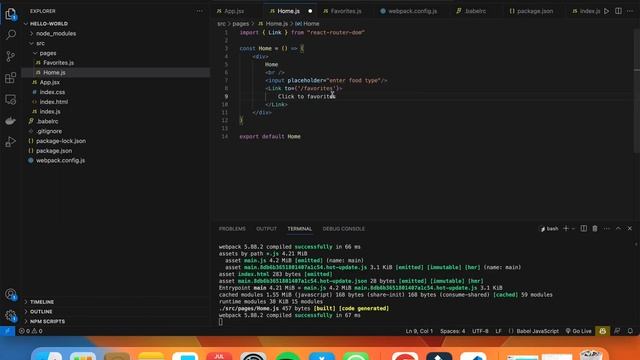This screenshot has height=360, width=640.
Task: Collapse the pages folder
Action: point(116,53)
